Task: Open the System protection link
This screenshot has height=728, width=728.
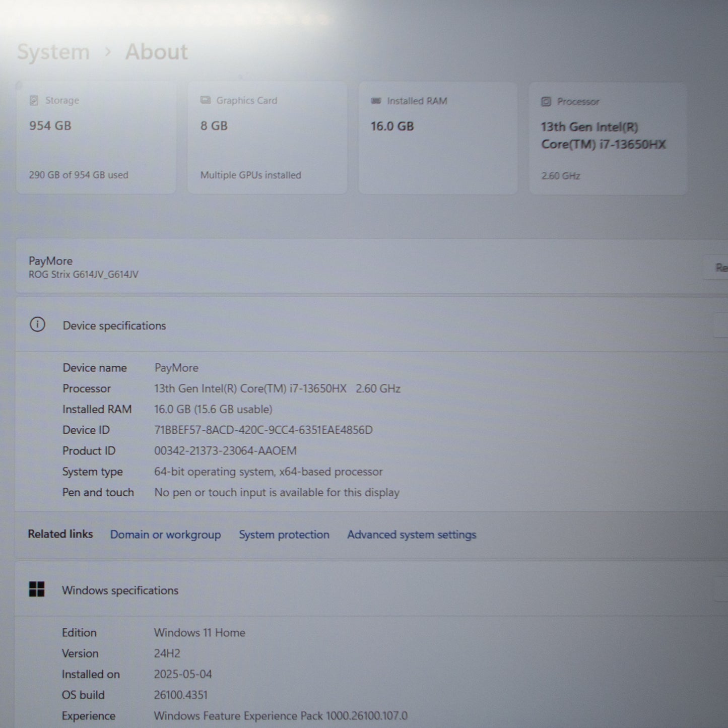Action: 284,535
